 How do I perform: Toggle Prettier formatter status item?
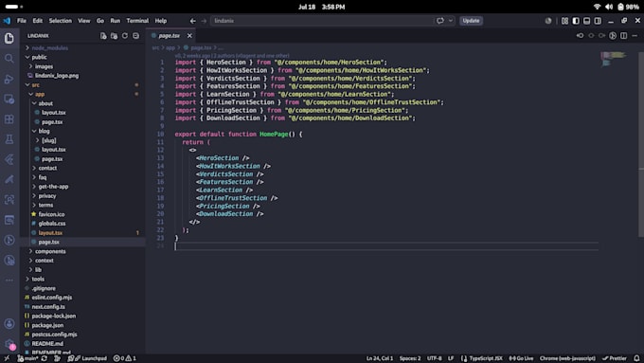[614, 358]
